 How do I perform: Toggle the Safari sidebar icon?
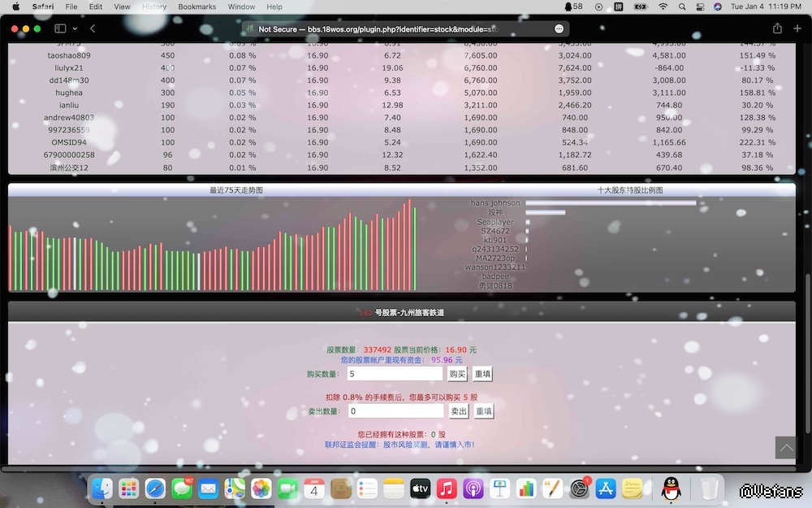[x=60, y=28]
